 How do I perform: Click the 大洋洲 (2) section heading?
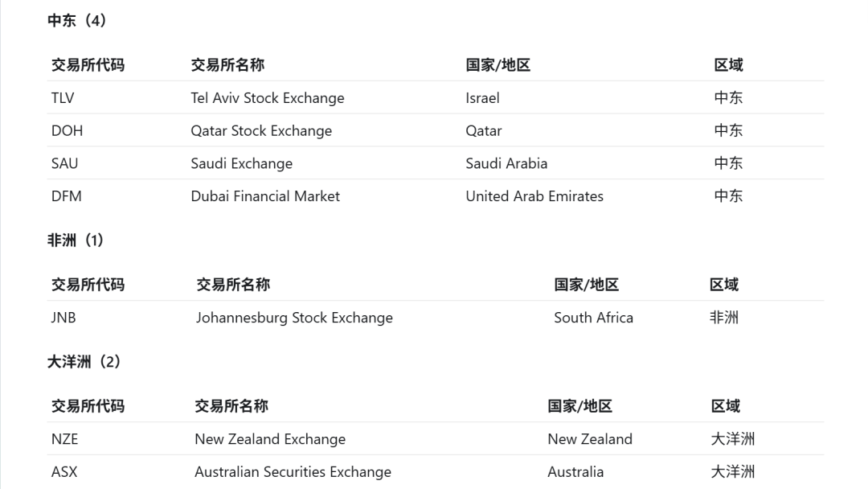[84, 362]
